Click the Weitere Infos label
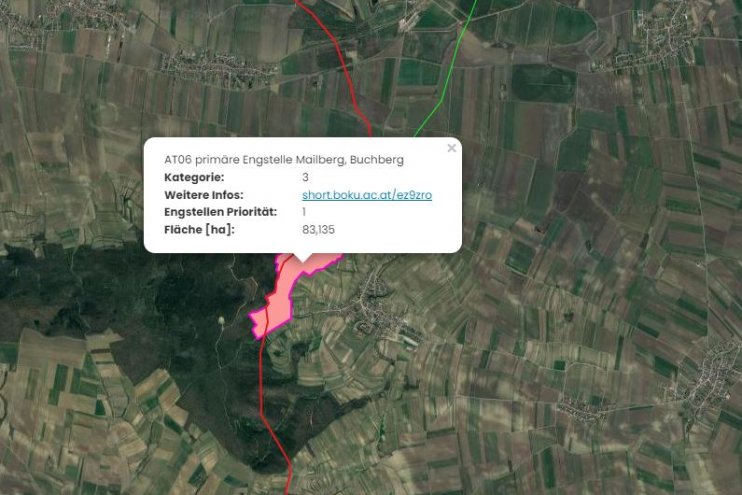The image size is (742, 495). click(203, 195)
